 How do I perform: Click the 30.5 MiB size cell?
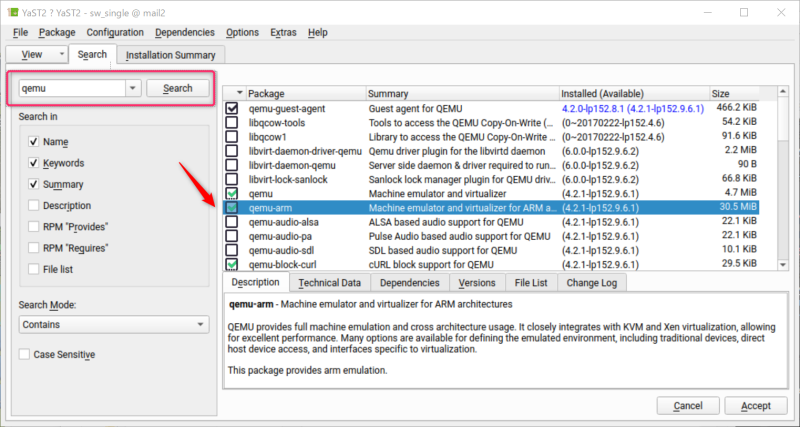click(x=738, y=208)
